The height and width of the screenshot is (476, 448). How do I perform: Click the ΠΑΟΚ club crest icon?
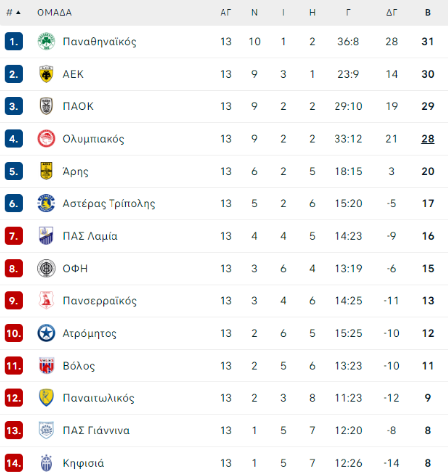tap(46, 106)
